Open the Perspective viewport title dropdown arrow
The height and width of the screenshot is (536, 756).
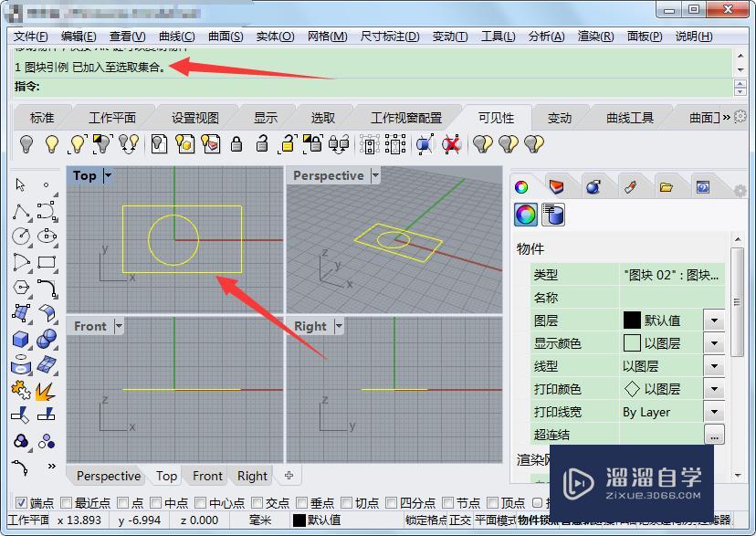(x=375, y=175)
